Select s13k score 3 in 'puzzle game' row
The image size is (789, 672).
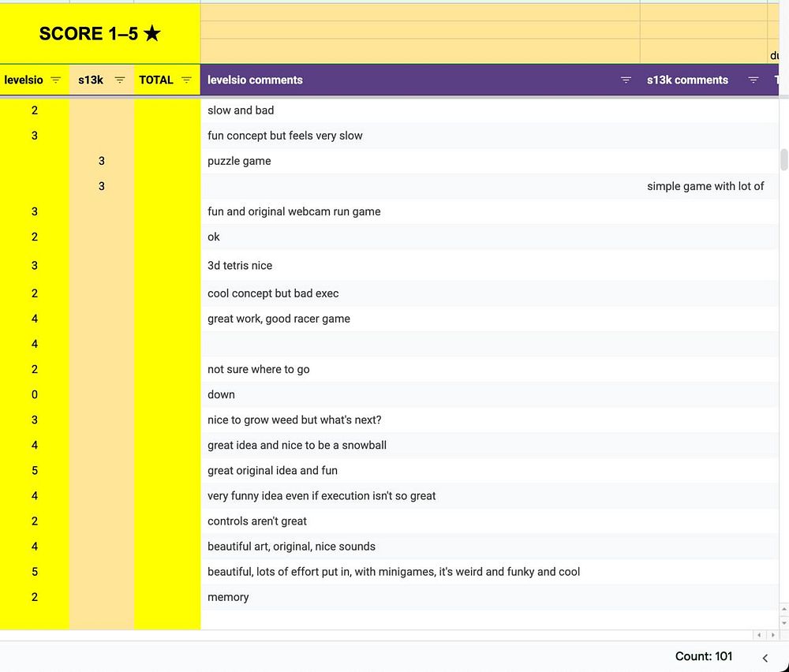coord(102,161)
